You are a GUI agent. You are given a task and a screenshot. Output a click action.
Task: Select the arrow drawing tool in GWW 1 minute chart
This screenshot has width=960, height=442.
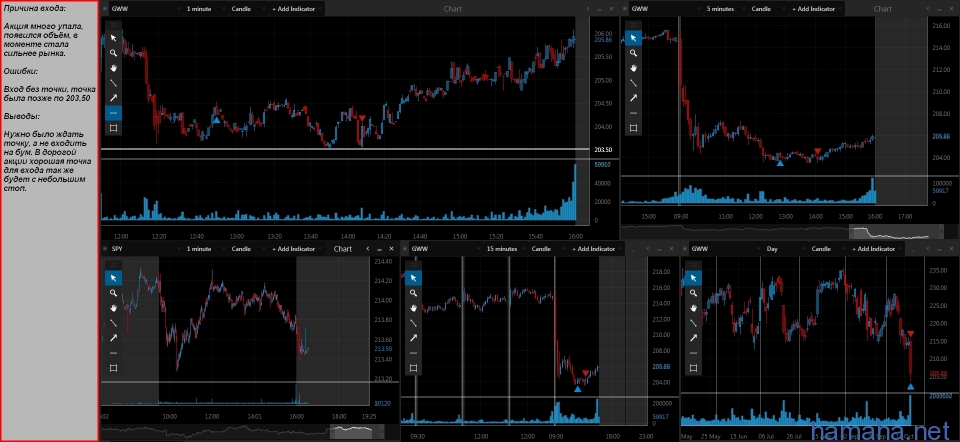point(113,98)
